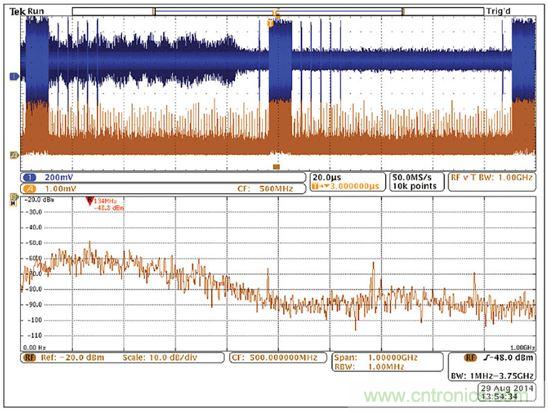Click the blue channel 1 ground marker
Screen dimensions: 548x411
pyautogui.click(x=14, y=76)
